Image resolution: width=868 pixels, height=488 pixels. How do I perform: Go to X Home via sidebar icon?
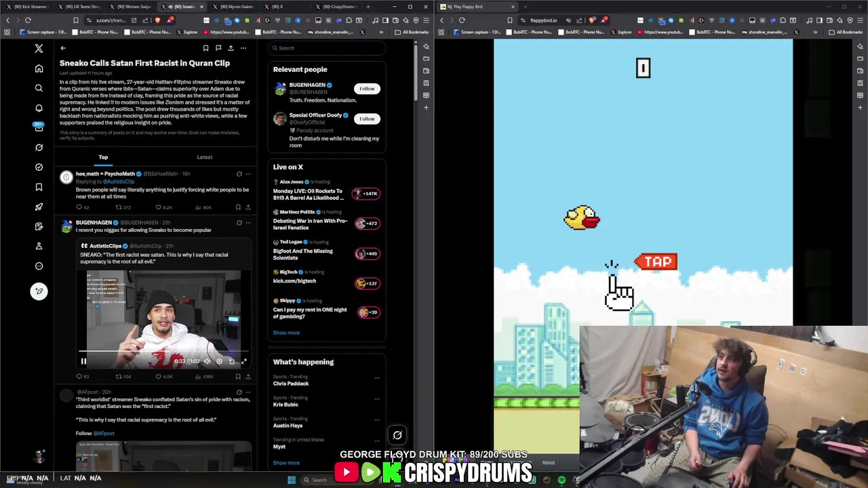pyautogui.click(x=39, y=68)
